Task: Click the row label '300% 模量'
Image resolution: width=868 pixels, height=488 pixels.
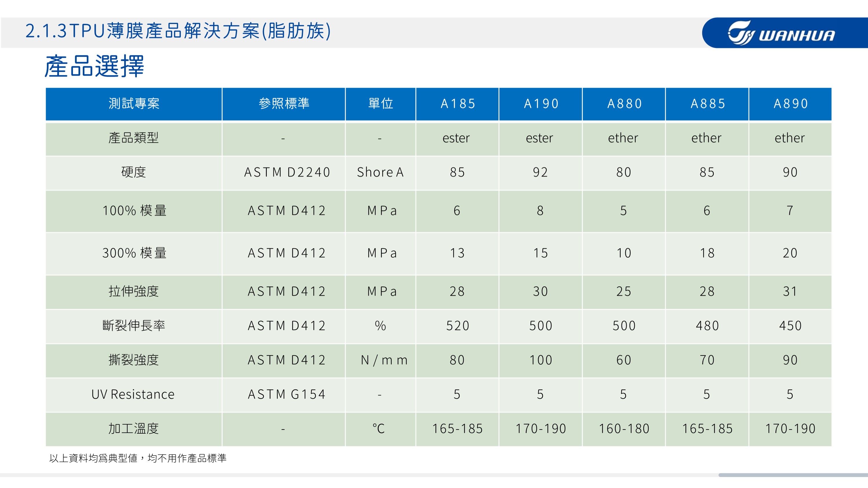Action: click(134, 253)
